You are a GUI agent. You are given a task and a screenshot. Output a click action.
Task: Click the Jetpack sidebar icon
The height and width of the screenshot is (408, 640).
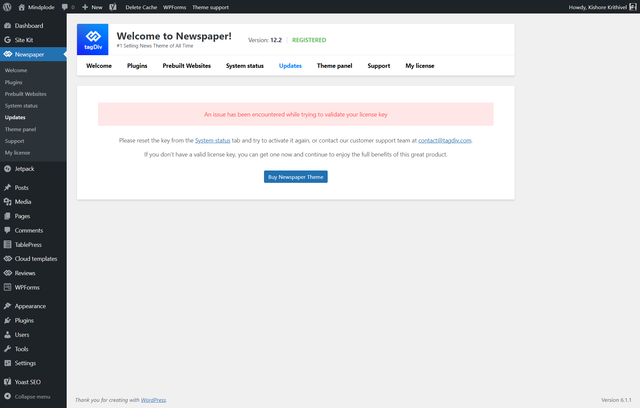coord(7,169)
